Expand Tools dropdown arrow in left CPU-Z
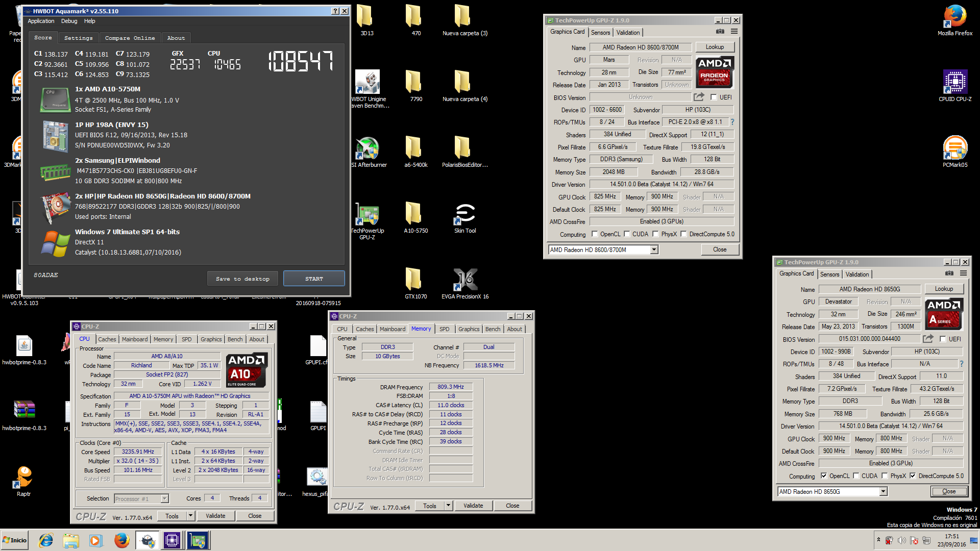Viewport: 980px width, 551px height. [190, 516]
